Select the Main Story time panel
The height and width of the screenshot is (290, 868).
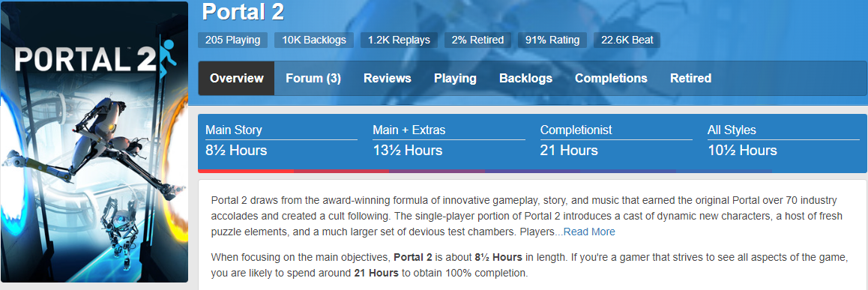(282, 141)
